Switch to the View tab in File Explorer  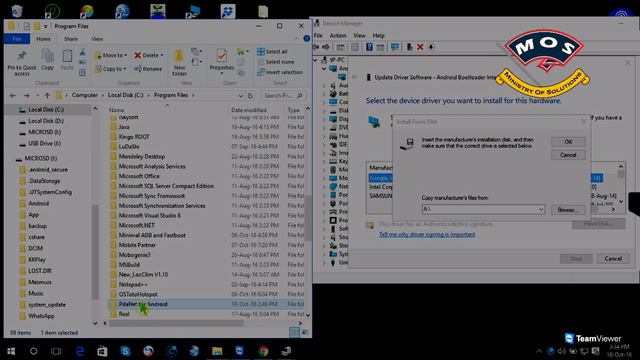[x=97, y=39]
